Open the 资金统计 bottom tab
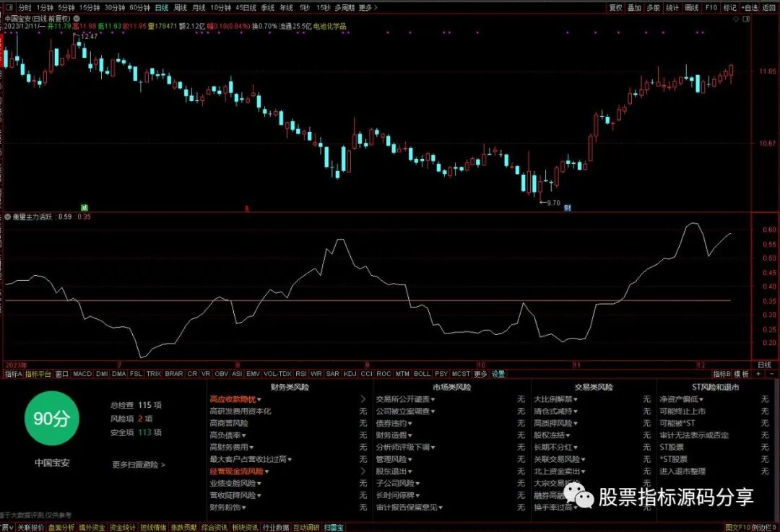780x532 pixels. click(x=122, y=527)
